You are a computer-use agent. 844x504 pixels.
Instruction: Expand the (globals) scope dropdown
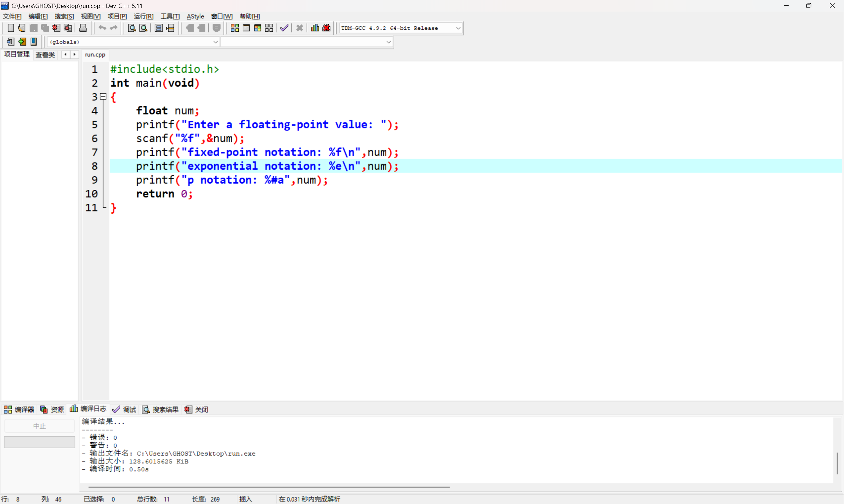pos(215,42)
